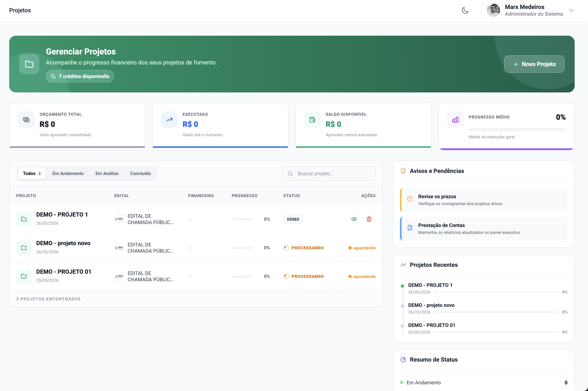Select the Concluído filter tab
Image resolution: width=588 pixels, height=391 pixels.
point(141,174)
